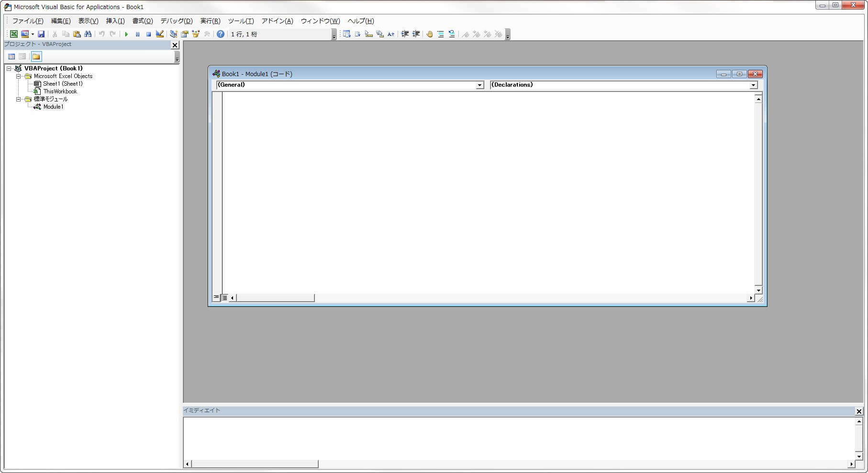The width and height of the screenshot is (868, 473).
Task: Collapse the VBAProject (Book1) node
Action: (9, 68)
